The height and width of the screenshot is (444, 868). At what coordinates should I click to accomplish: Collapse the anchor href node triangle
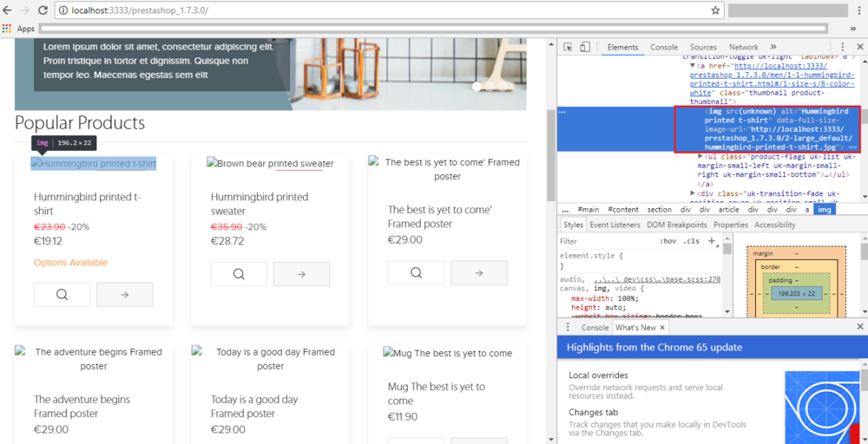[693, 66]
